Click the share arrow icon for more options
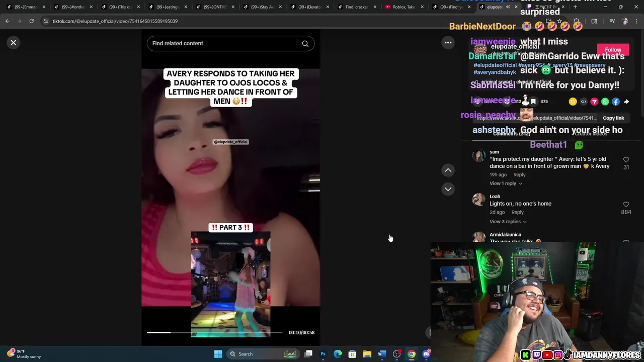 (x=626, y=102)
